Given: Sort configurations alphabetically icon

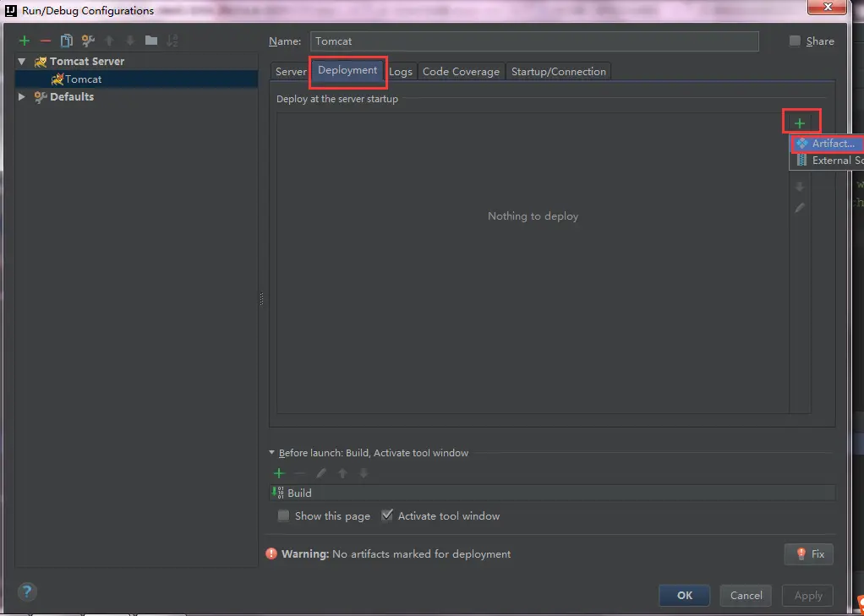Looking at the screenshot, I should click(x=172, y=41).
